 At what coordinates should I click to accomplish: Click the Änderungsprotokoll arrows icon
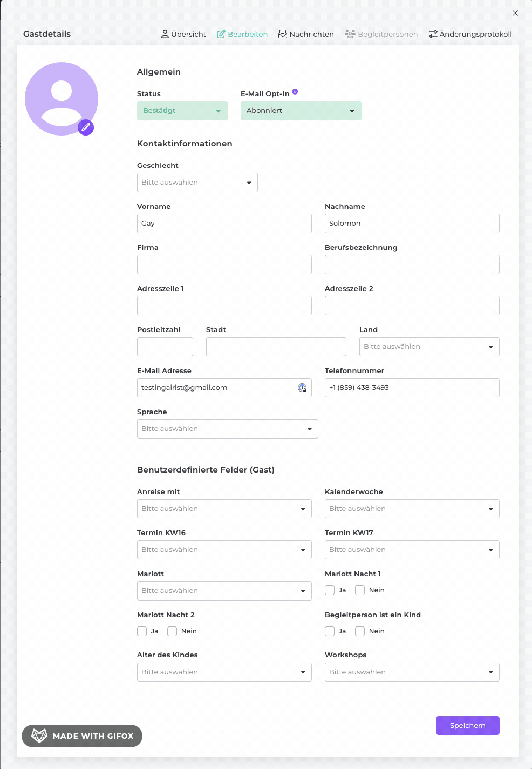[433, 34]
